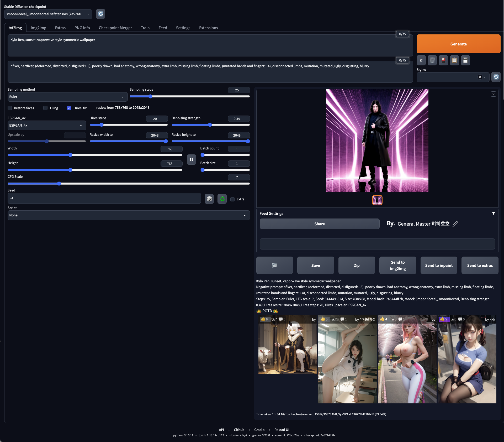The width and height of the screenshot is (504, 442).
Task: Click the Seed input field
Action: click(x=104, y=198)
